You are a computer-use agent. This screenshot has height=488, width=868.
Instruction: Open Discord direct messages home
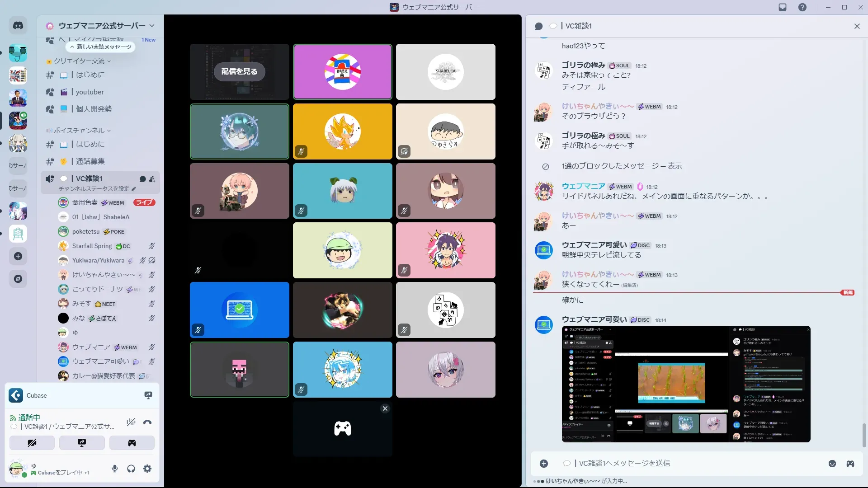coord(18,26)
